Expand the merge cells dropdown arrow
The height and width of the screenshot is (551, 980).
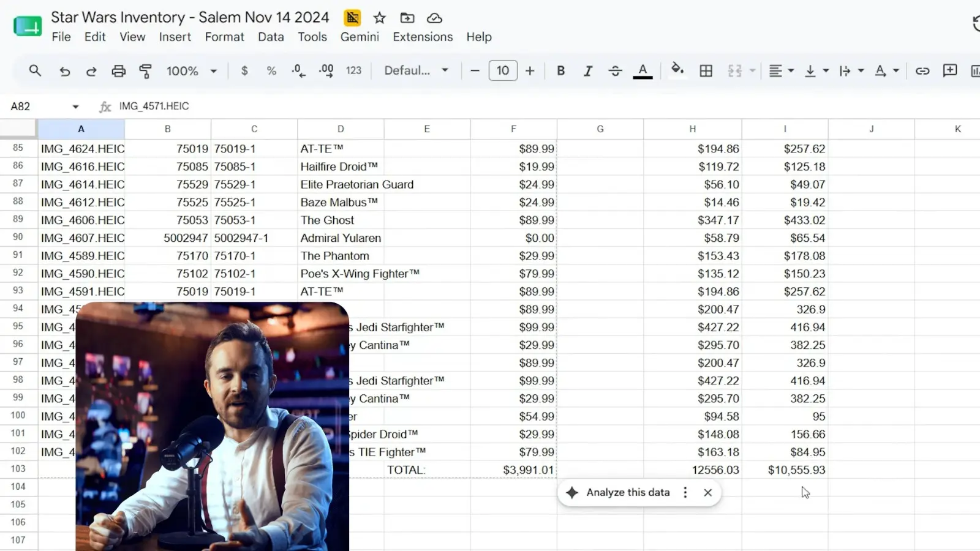pos(752,70)
